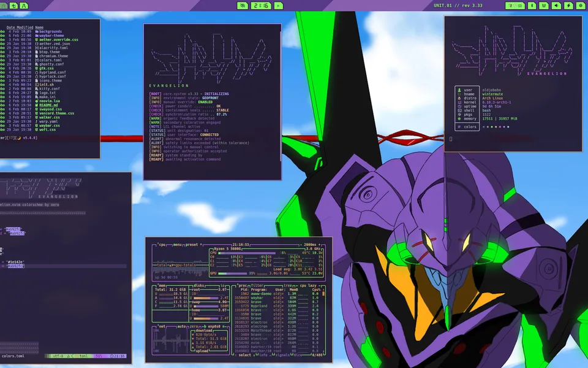
Task: Click the btop cpu box label
Action: click(x=162, y=245)
